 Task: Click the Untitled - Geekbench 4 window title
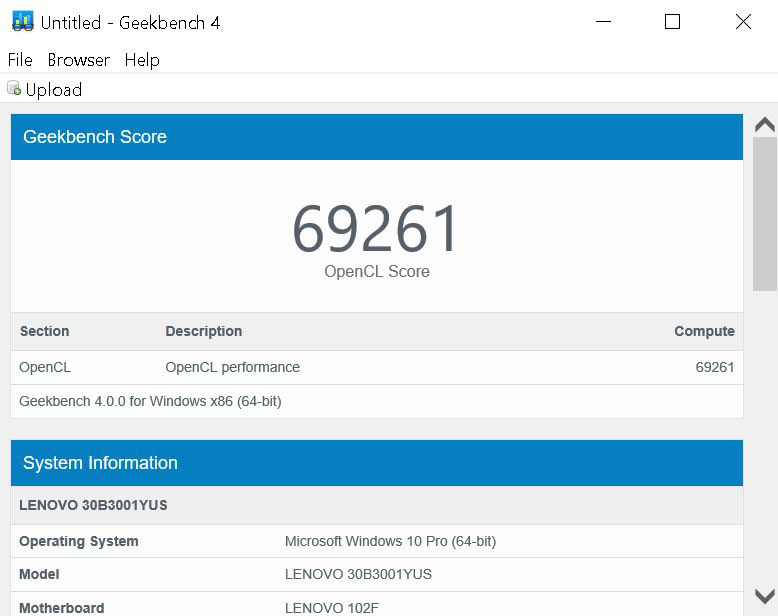point(130,23)
